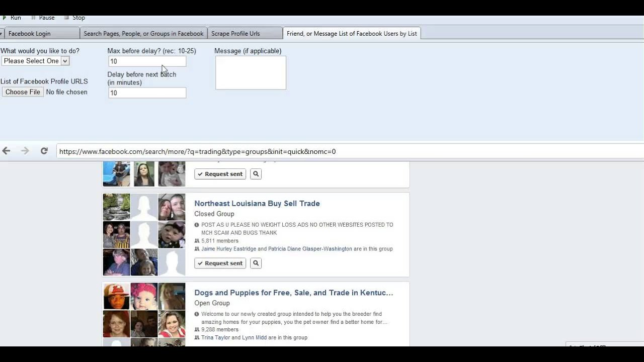Open the Please Select One dropdown
The width and height of the screenshot is (644, 362).
point(35,61)
